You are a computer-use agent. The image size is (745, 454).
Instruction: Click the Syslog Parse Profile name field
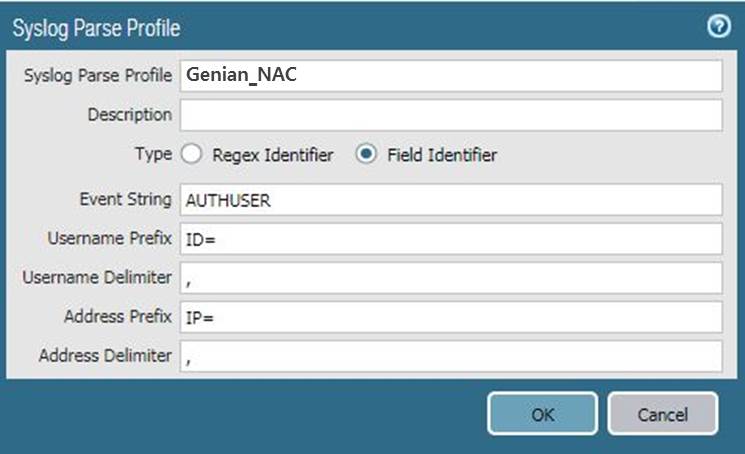(x=450, y=76)
